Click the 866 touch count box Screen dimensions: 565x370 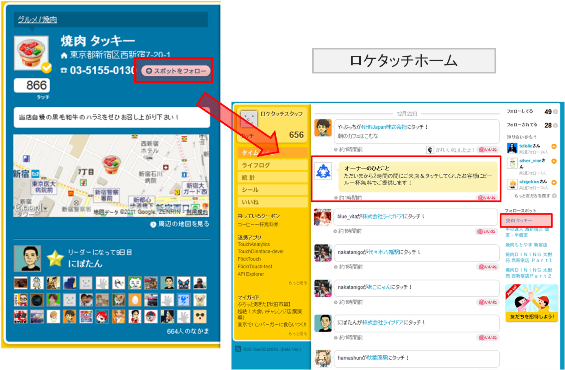32,85
